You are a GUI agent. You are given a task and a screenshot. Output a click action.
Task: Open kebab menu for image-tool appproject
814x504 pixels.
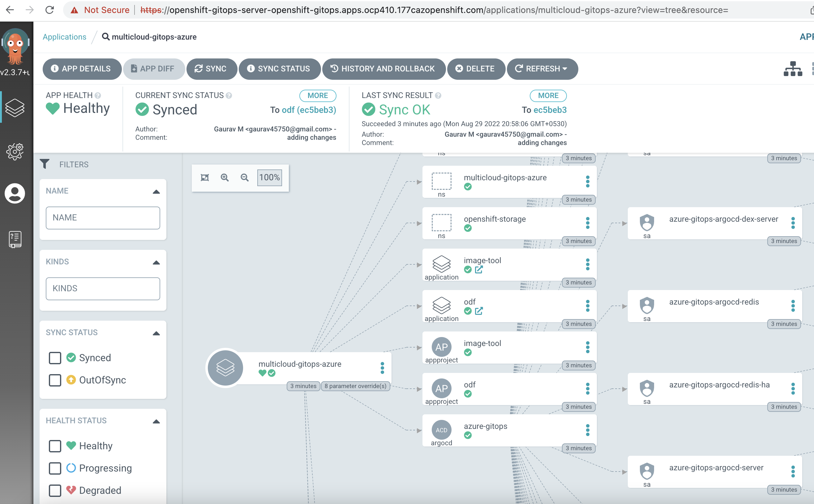588,347
